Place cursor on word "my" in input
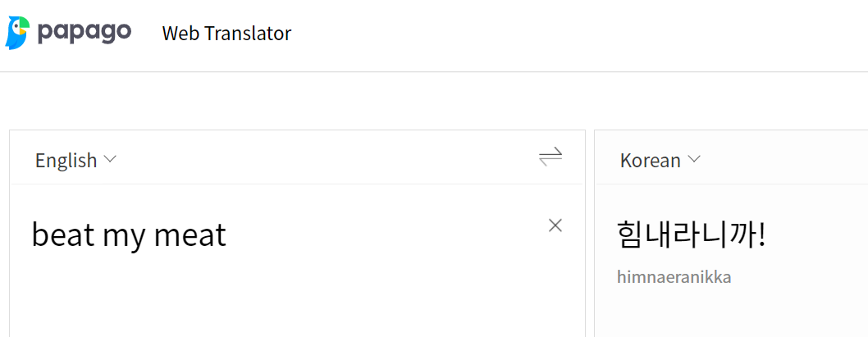This screenshot has height=337, width=868. [123, 236]
